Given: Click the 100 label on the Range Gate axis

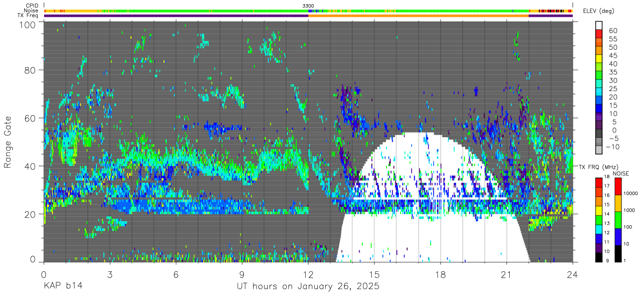Looking at the screenshot, I should (x=28, y=25).
